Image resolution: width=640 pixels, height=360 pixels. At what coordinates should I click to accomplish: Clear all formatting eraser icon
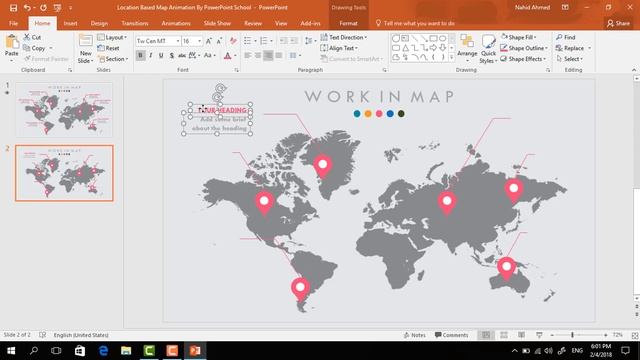233,41
